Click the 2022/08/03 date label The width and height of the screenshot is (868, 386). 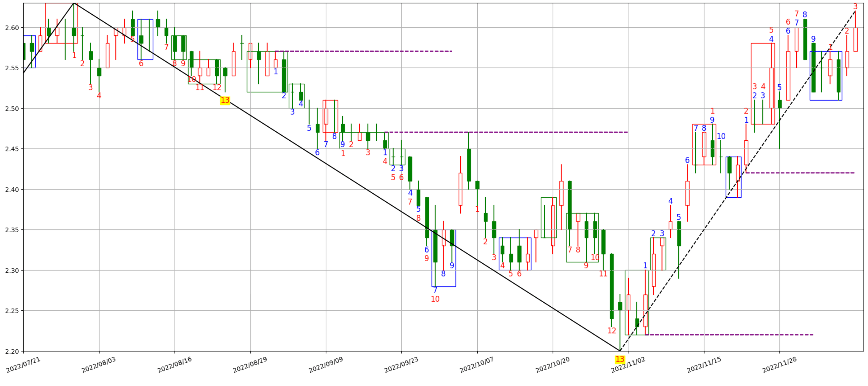99,365
